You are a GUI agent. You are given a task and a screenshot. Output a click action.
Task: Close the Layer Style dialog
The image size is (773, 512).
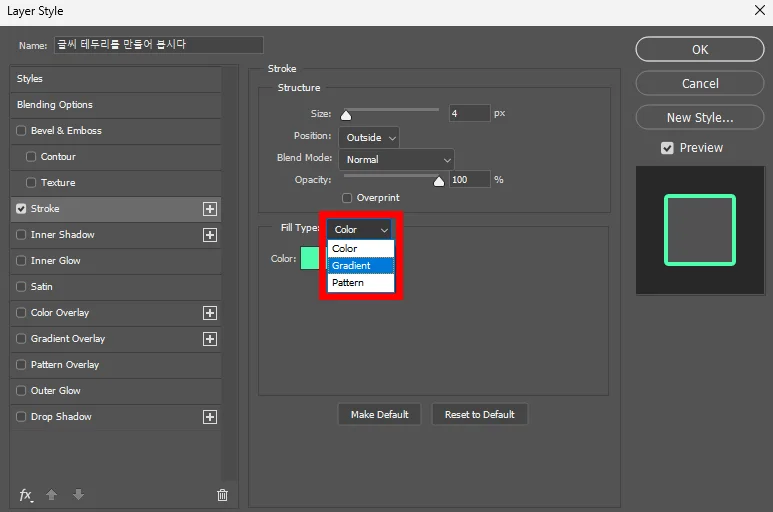pyautogui.click(x=760, y=10)
